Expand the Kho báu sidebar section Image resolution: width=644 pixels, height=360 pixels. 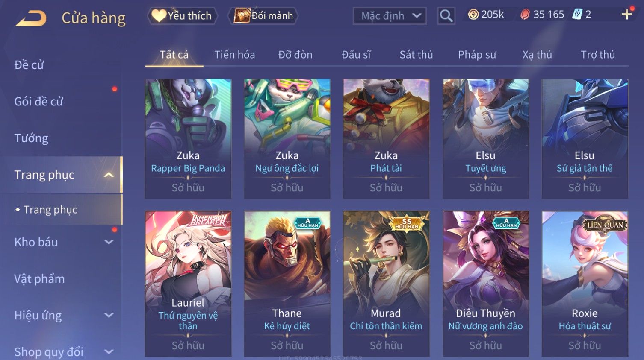click(109, 242)
